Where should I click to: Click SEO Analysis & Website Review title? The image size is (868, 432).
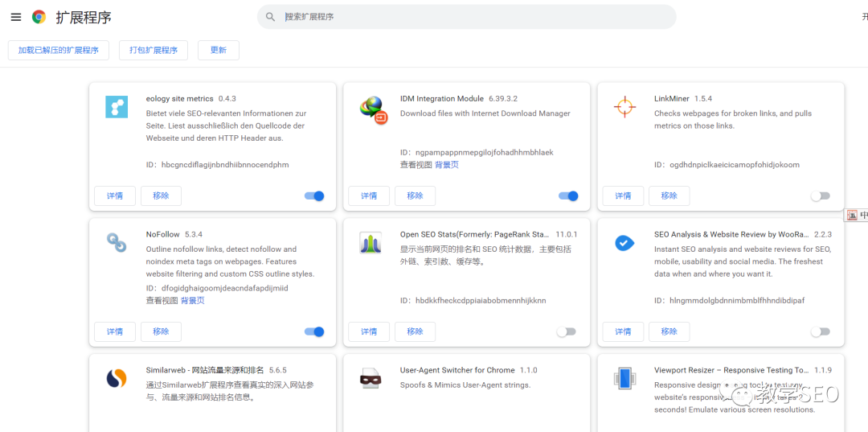pos(731,234)
